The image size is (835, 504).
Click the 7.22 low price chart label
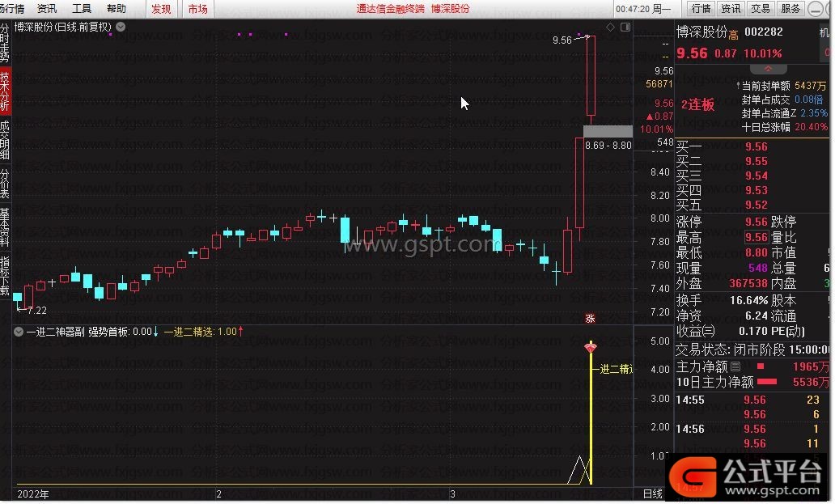click(36, 311)
